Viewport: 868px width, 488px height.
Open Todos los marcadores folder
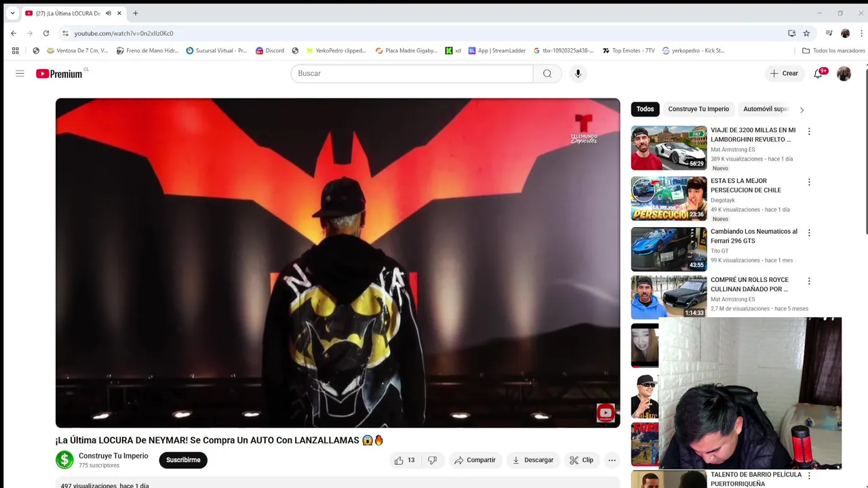pyautogui.click(x=833, y=50)
